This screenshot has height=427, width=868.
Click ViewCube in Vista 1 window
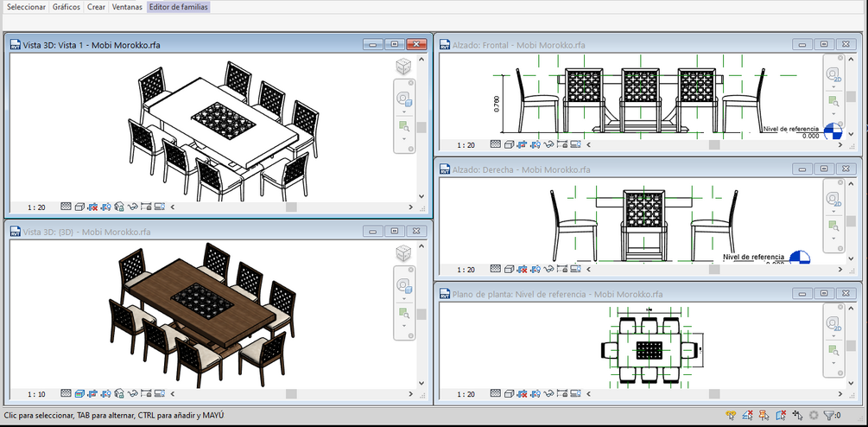(x=403, y=67)
